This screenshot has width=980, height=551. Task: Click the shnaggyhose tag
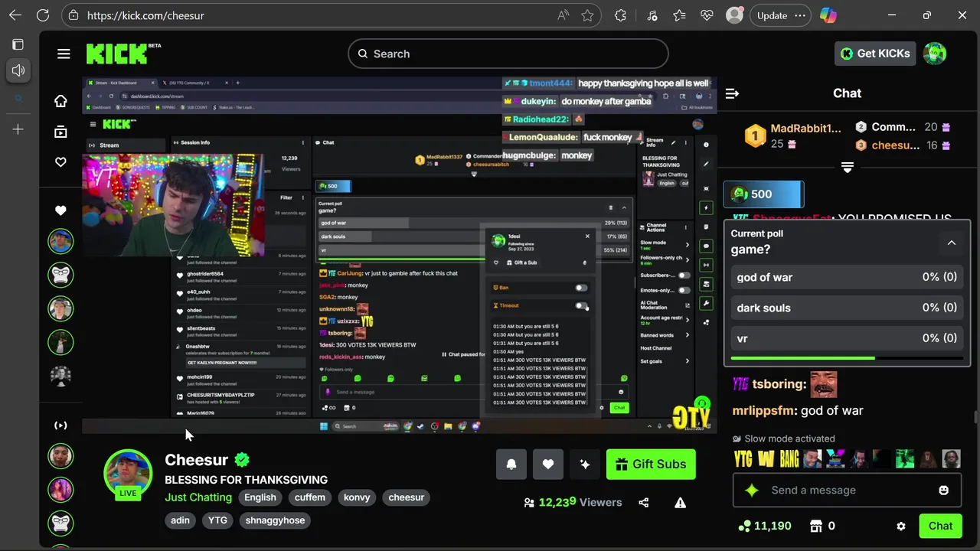[276, 520]
